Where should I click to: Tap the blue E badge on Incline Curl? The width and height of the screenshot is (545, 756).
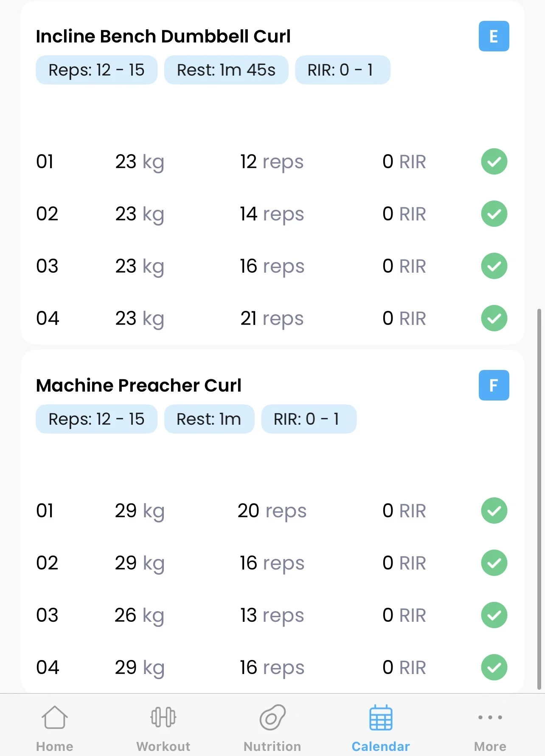494,36
